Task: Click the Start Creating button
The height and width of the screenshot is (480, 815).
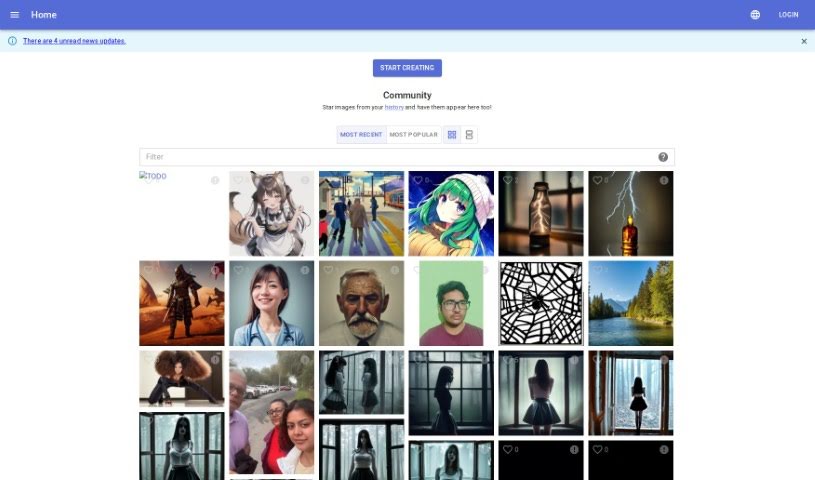Action: click(407, 68)
